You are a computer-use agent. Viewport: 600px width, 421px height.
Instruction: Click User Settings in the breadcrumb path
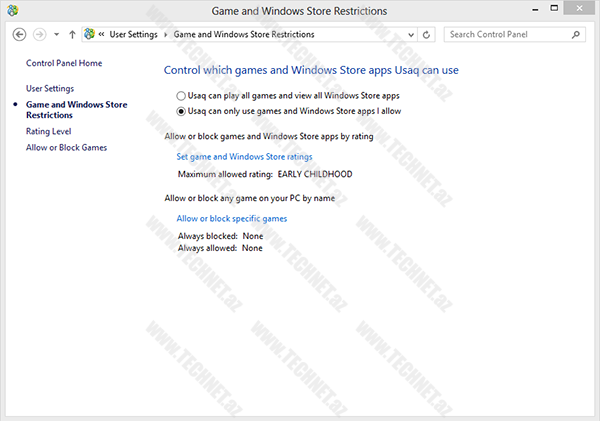(x=134, y=34)
